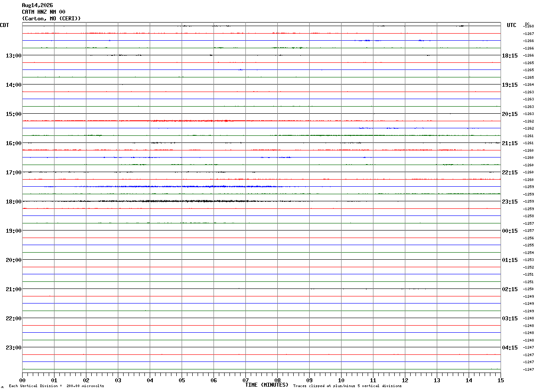Screen dimensions: 536x392
Task: Click the UTC column header
Action: point(512,25)
